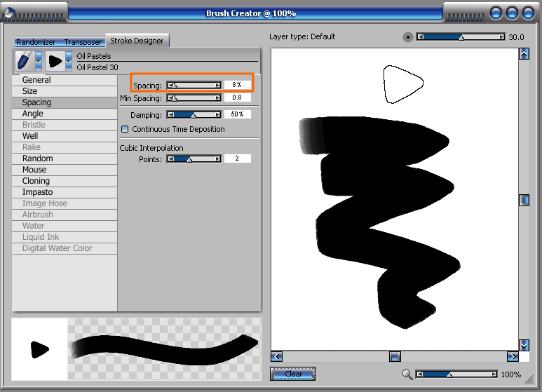Increase Spacing with right slider arrow
The width and height of the screenshot is (542, 392).
coord(218,85)
